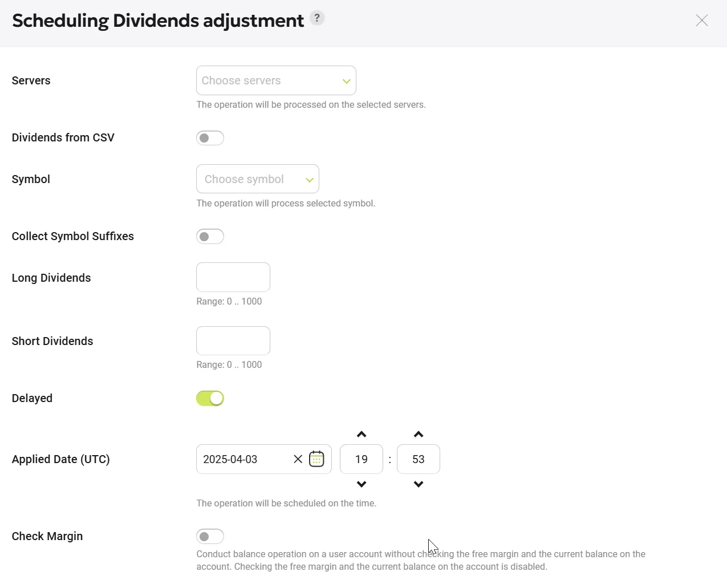Click the Long Dividends label
Viewport: 727px width, 588px height.
51,278
